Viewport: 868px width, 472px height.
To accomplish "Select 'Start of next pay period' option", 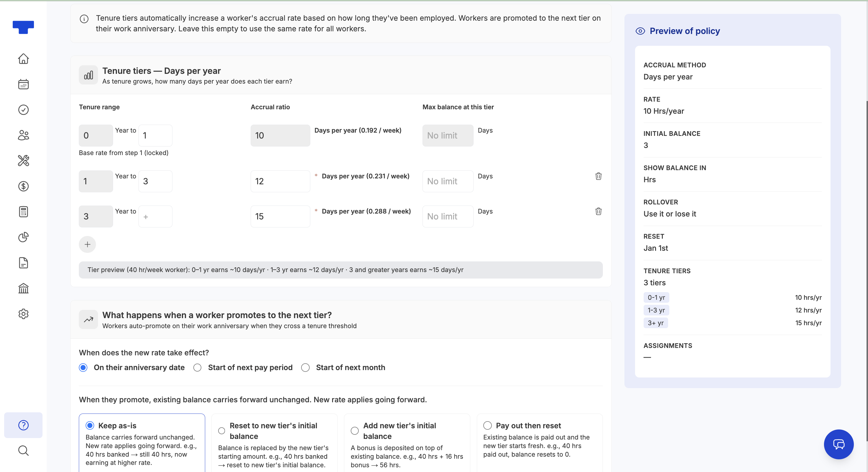I will coord(198,367).
